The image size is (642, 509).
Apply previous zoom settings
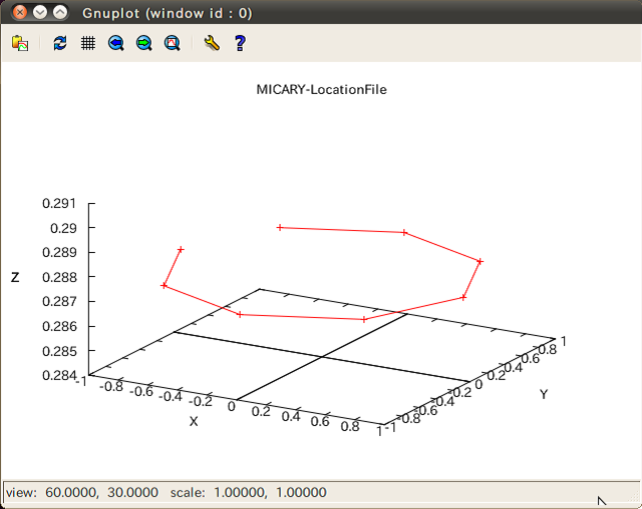point(116,43)
